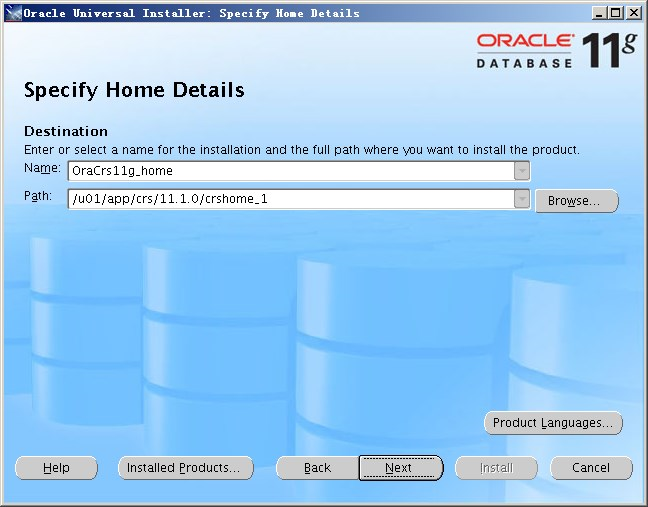Cancel the installation
648x507 pixels.
590,468
